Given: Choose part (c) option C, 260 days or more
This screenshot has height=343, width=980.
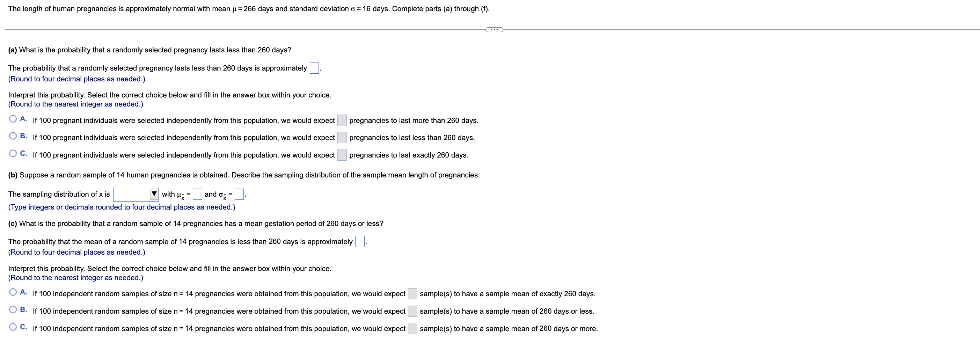Looking at the screenshot, I should tap(13, 327).
